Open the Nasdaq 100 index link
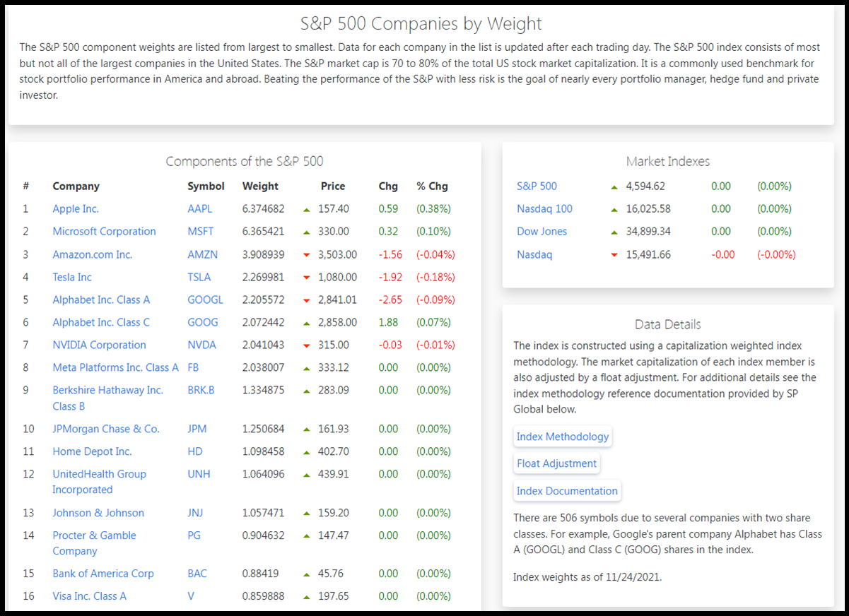The height and width of the screenshot is (616, 849). [544, 209]
